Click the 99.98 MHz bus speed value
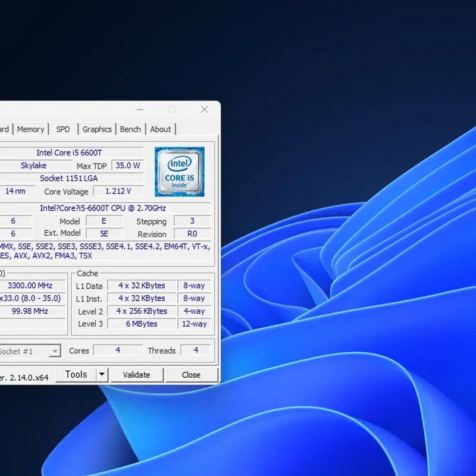 [32, 311]
